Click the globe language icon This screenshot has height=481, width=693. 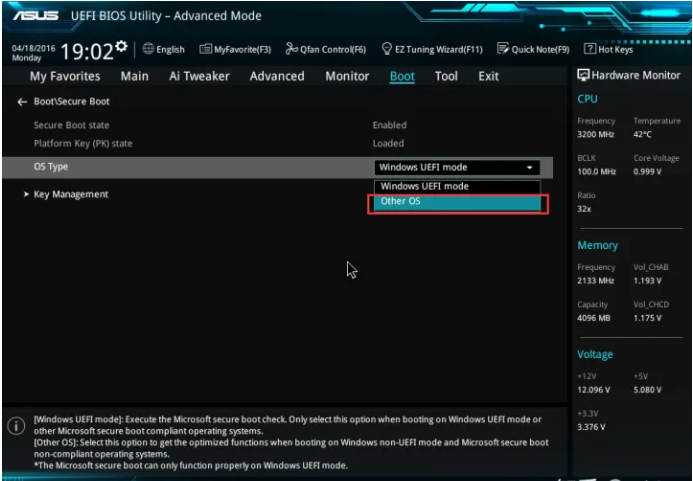tap(148, 49)
